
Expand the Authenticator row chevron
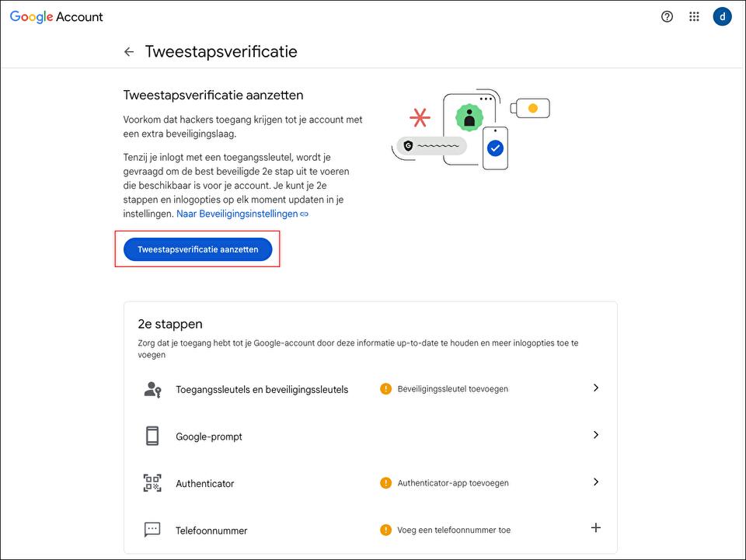click(x=596, y=482)
